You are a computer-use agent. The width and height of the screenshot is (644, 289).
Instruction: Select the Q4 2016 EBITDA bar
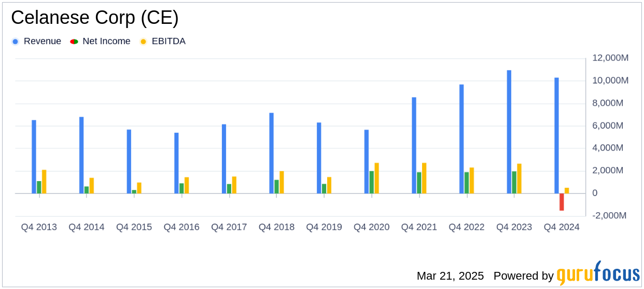coord(187,185)
